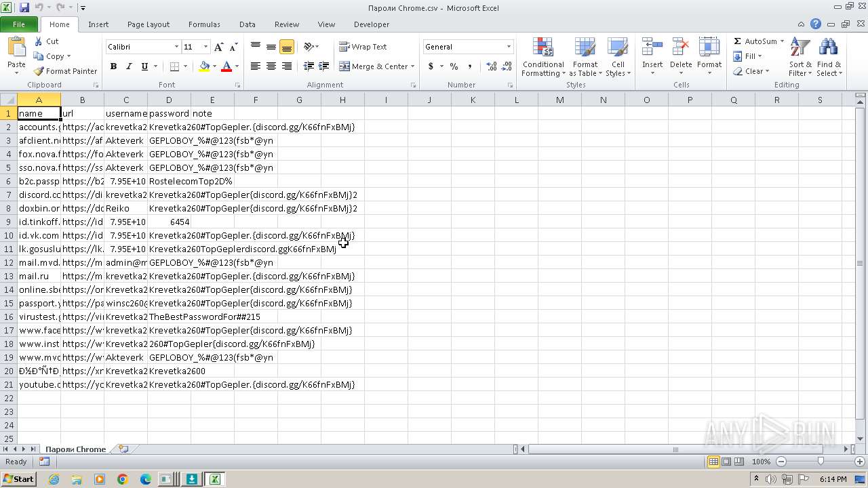Open the font size dropdown
Screen dimensions: 868x488
(x=206, y=47)
